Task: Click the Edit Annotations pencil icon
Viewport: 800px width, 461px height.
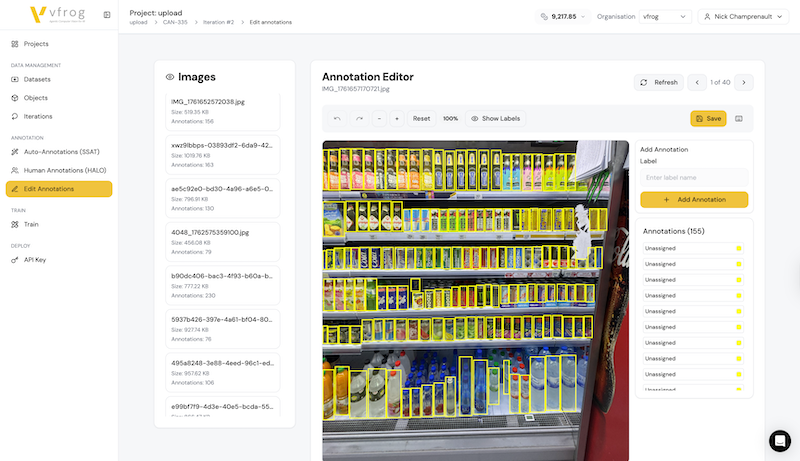Action: [x=15, y=189]
